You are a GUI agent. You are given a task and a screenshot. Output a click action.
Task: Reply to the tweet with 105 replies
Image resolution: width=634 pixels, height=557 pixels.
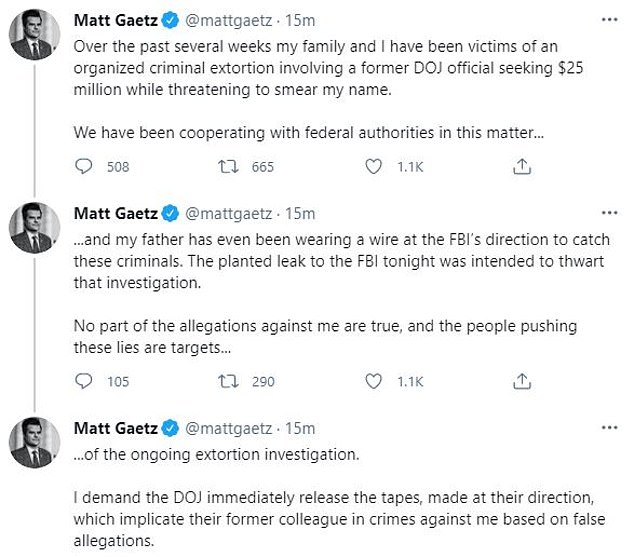click(84, 380)
